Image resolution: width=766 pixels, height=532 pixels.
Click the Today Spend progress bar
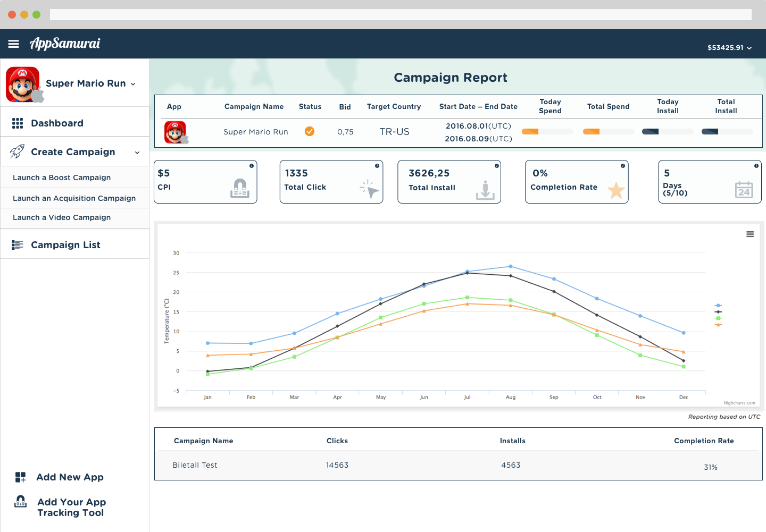click(x=547, y=132)
